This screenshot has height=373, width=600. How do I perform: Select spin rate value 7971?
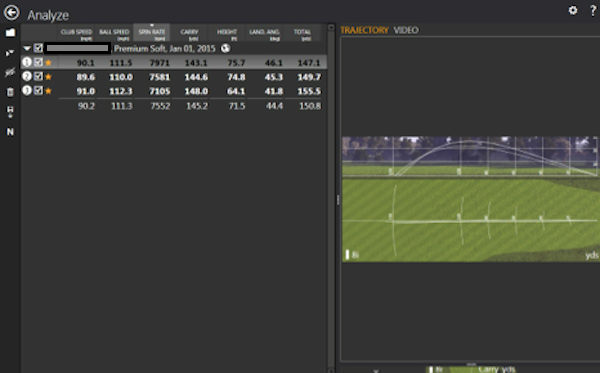click(x=160, y=63)
